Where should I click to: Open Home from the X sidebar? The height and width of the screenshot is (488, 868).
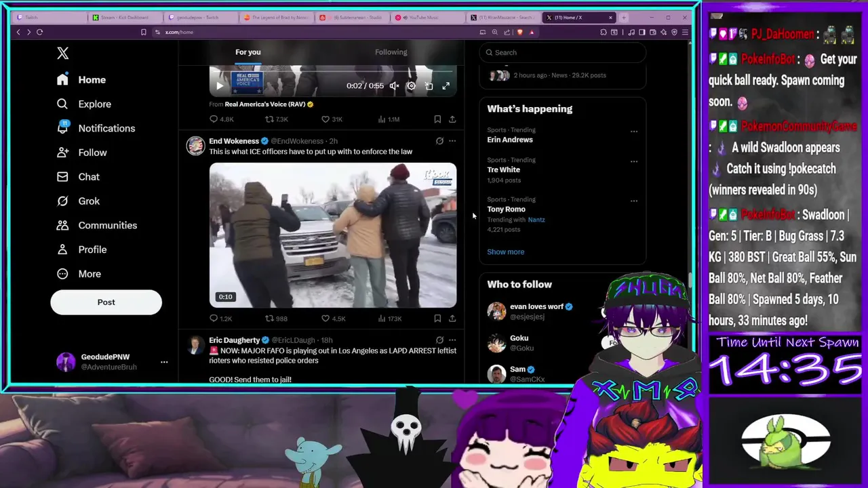click(81, 79)
